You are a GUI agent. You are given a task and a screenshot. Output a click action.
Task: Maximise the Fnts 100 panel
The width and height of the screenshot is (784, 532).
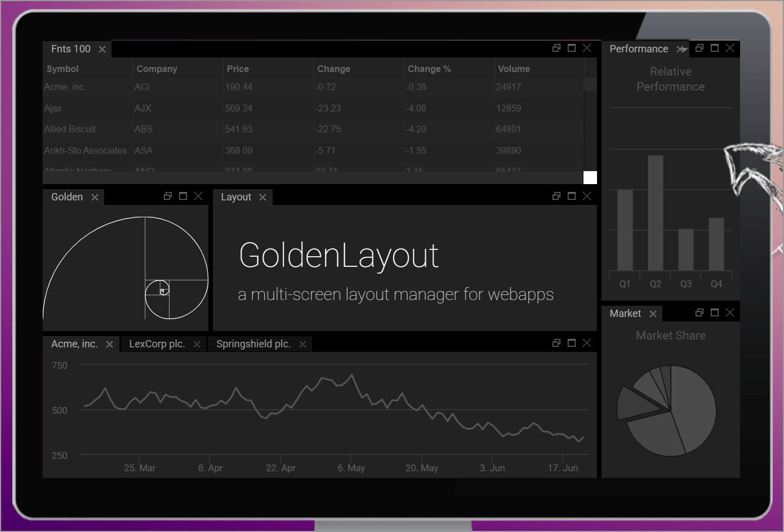pyautogui.click(x=572, y=48)
